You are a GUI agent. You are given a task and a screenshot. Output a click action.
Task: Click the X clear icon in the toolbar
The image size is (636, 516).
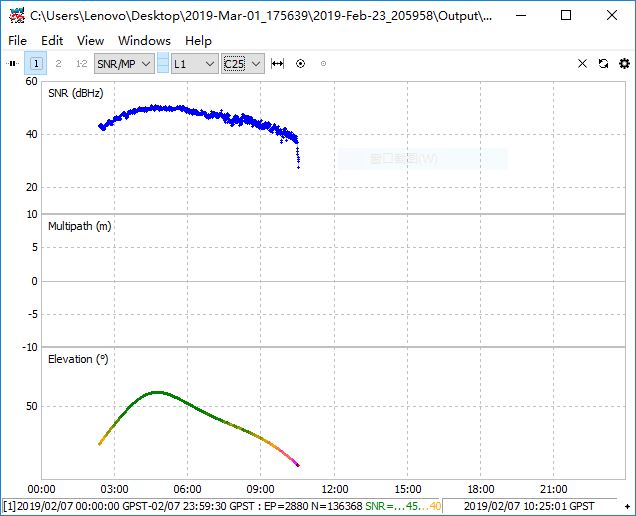pos(582,64)
